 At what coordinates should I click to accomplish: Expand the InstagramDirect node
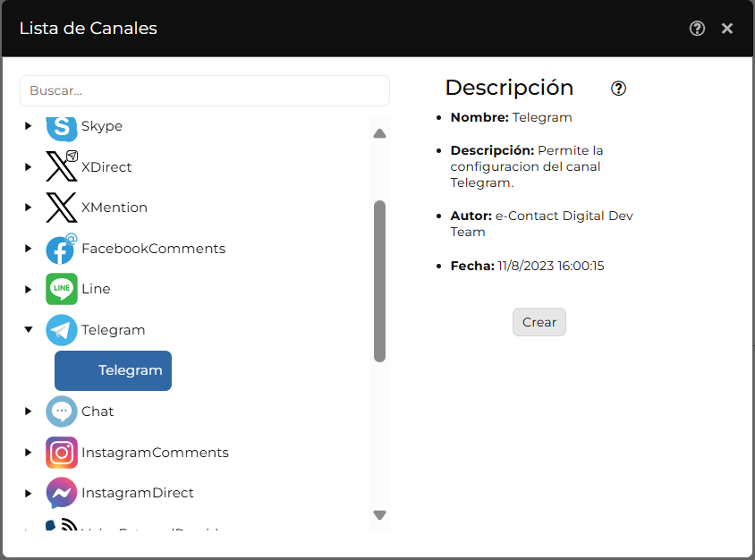coord(29,493)
